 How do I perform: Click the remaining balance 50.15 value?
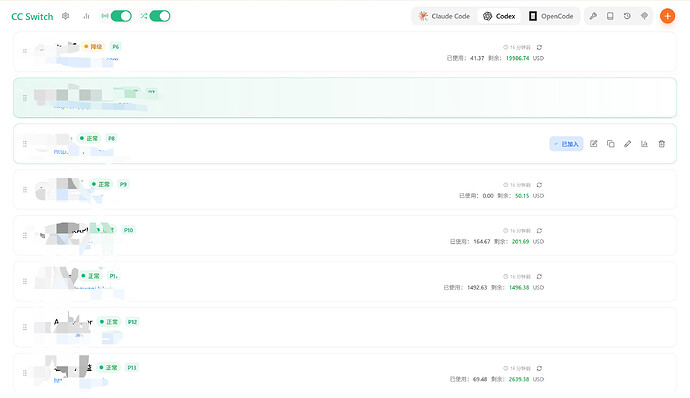tap(522, 196)
